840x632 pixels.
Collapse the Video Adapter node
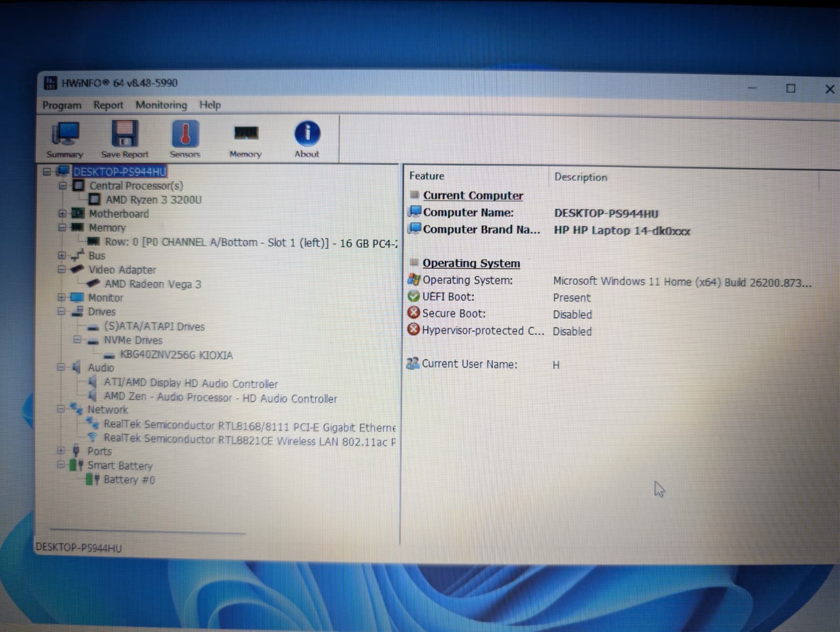[61, 269]
